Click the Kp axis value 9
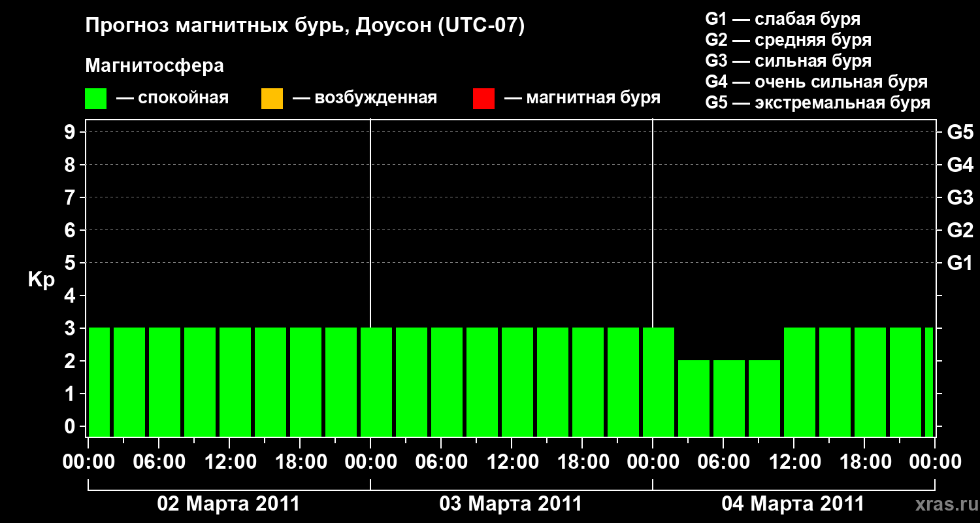The height and width of the screenshot is (523, 980). 71,132
